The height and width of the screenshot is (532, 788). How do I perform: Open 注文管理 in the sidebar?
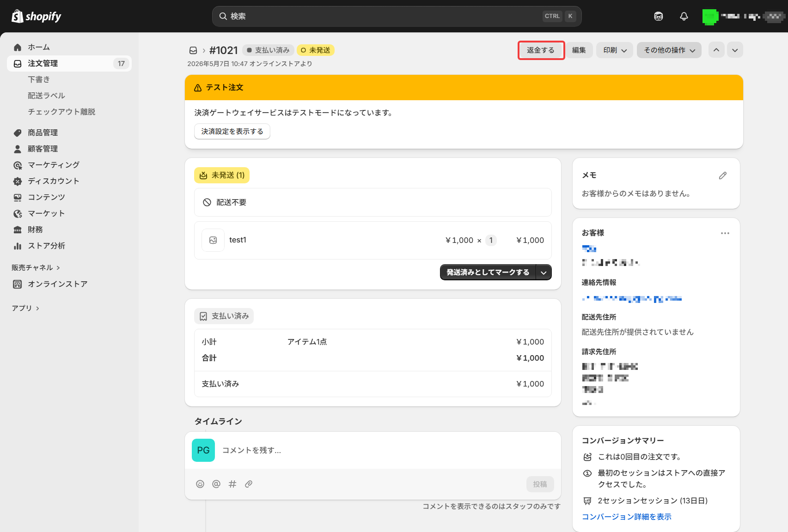pos(69,63)
